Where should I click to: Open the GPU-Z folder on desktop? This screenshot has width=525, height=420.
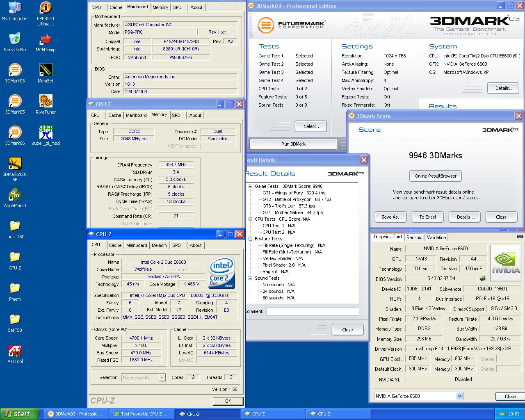15,260
